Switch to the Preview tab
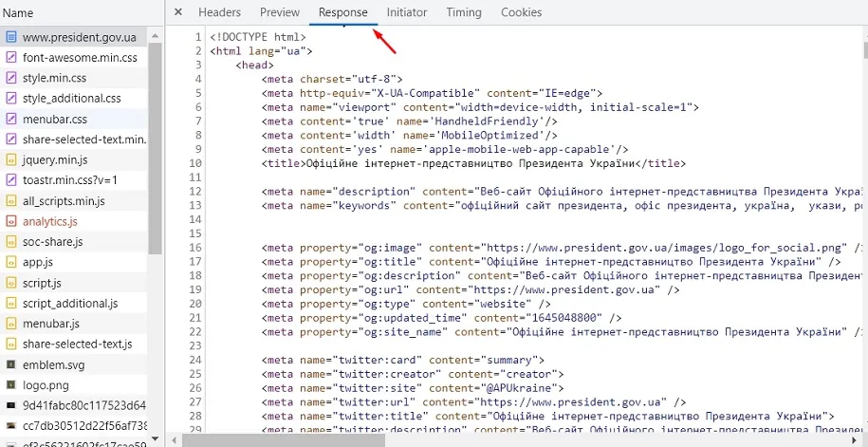The image size is (868, 447). pyautogui.click(x=280, y=12)
